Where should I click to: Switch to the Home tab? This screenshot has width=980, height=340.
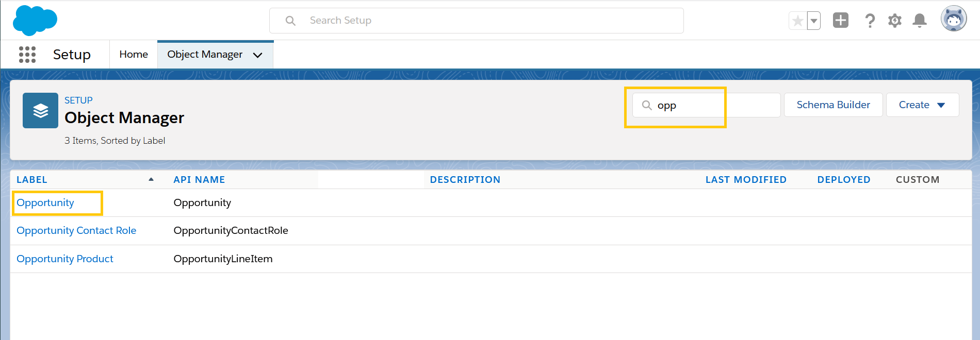[x=134, y=55]
